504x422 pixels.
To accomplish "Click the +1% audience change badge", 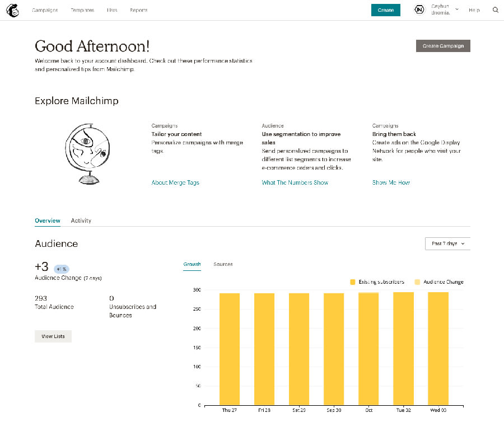I will click(62, 269).
